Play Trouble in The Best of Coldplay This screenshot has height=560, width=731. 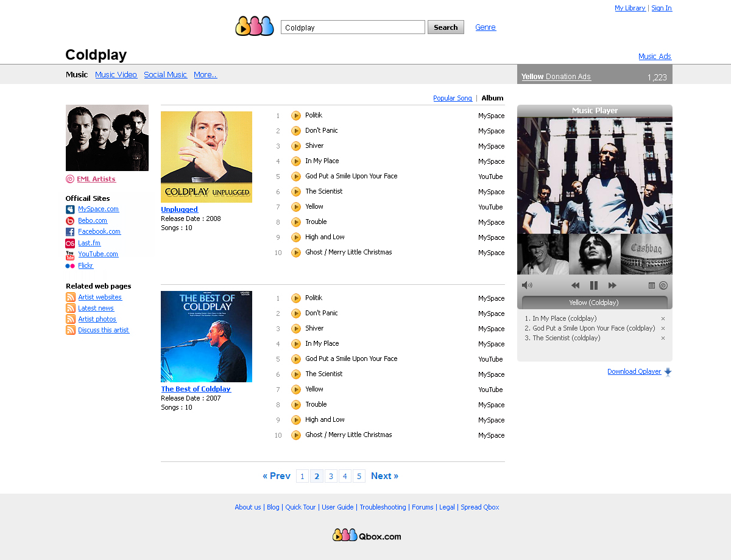tap(296, 405)
